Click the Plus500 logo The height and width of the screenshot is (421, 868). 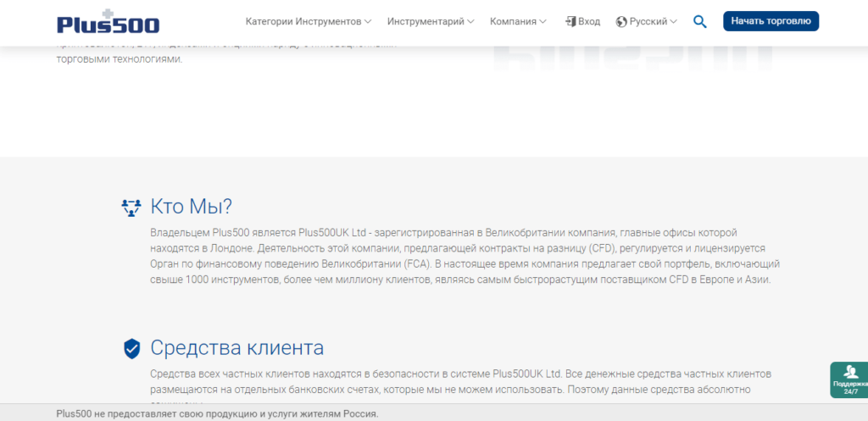click(x=108, y=22)
